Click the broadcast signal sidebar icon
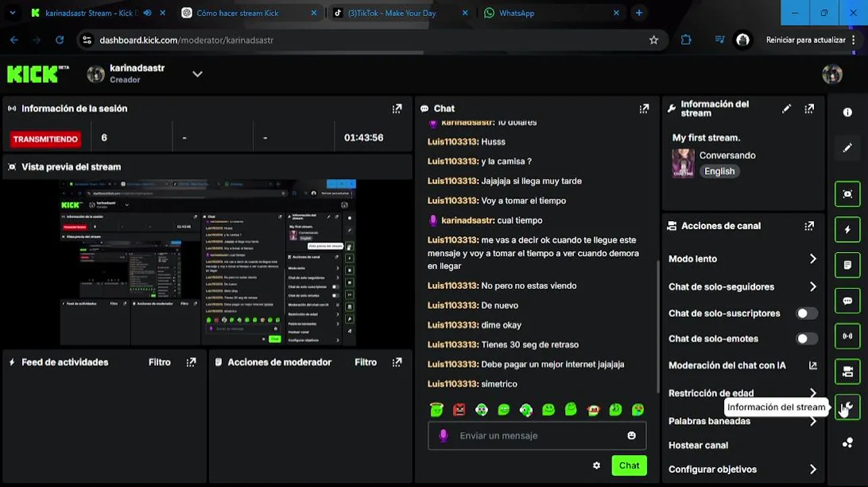The width and height of the screenshot is (868, 487). tap(848, 336)
